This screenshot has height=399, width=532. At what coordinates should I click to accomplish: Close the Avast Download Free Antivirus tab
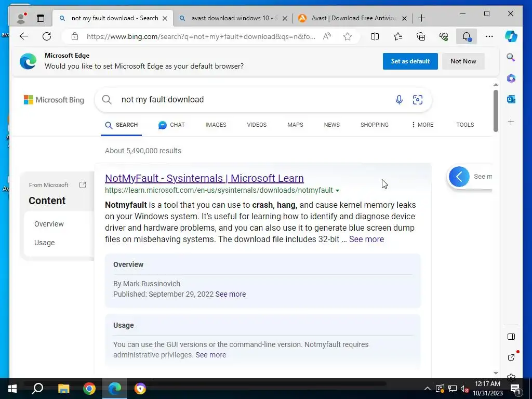point(404,18)
